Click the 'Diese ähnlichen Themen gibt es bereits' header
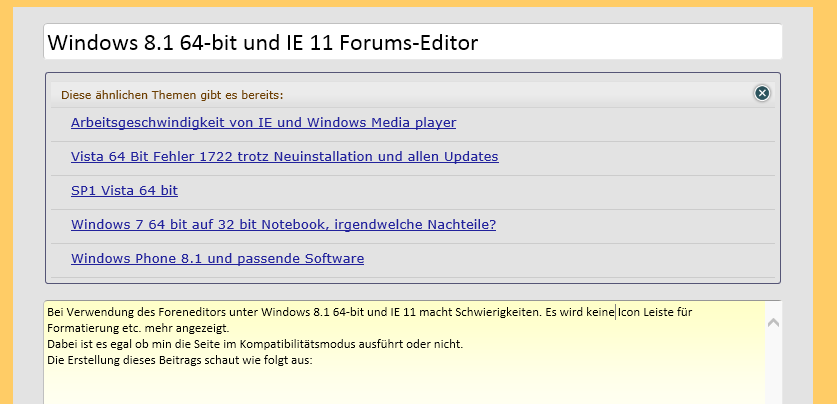This screenshot has width=837, height=404. (x=172, y=95)
